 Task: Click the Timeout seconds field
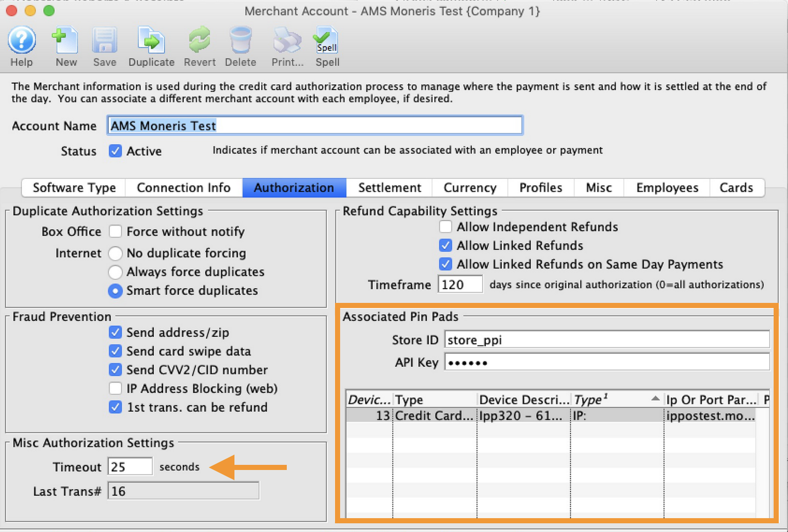(x=130, y=466)
